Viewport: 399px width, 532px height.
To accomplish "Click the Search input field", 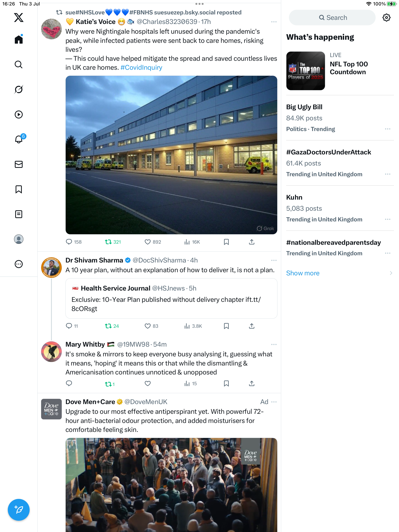I will pos(332,18).
